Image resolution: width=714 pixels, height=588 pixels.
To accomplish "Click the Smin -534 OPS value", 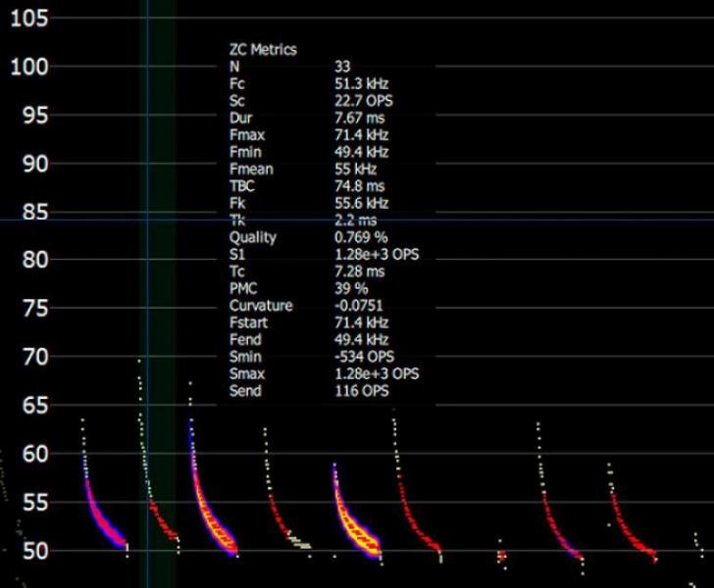I will 363,358.
